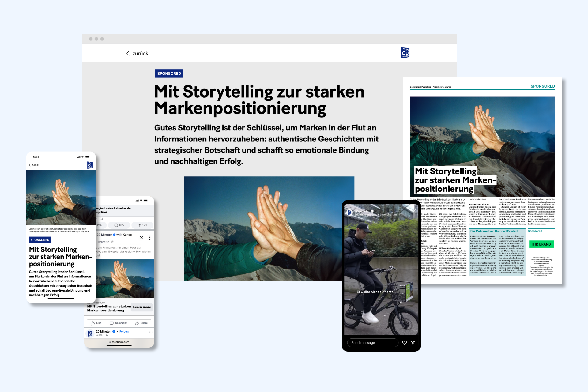Screen dimensions: 588x392
Task: Toggle the heart like icon in the Instagram story
Action: click(404, 343)
